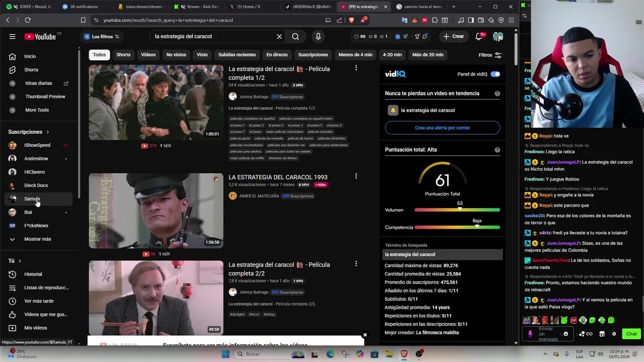Image resolution: width=644 pixels, height=362 pixels.
Task: Open the Los filtros dropdown
Action: (x=101, y=36)
